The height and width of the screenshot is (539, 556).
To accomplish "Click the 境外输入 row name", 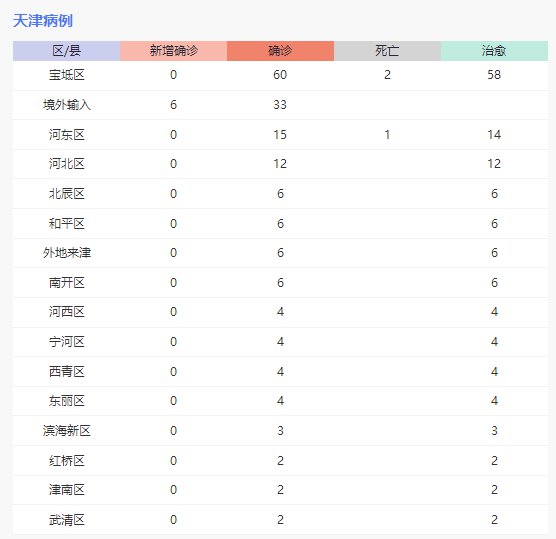I will pyautogui.click(x=67, y=105).
